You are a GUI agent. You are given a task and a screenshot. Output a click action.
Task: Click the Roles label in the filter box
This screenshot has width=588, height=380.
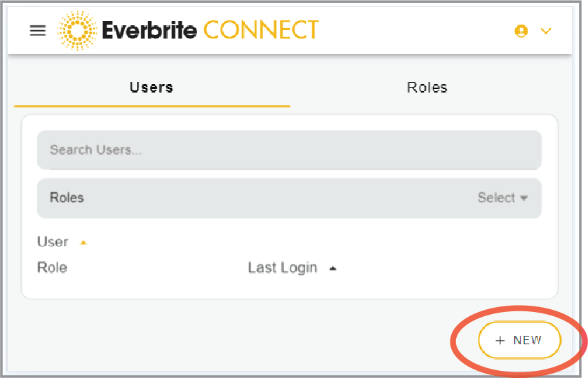pyautogui.click(x=67, y=198)
